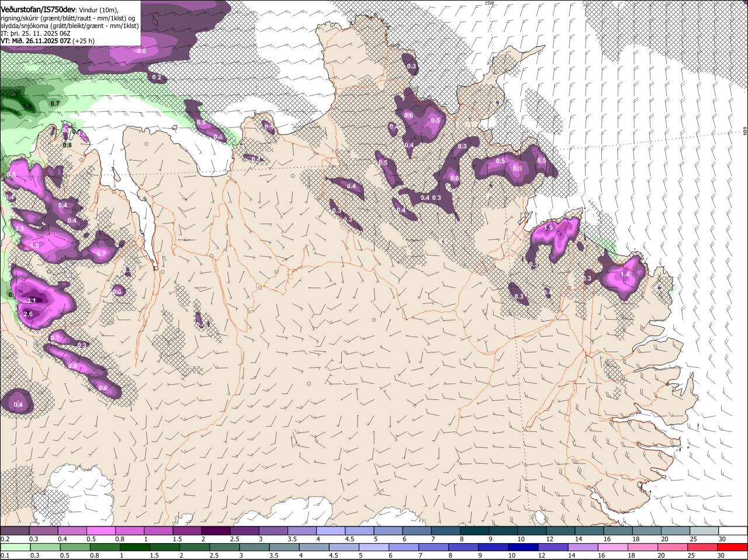Click the dusky purple 0.2 swatch in the top legend
748x560 pixels.
(x=15, y=530)
